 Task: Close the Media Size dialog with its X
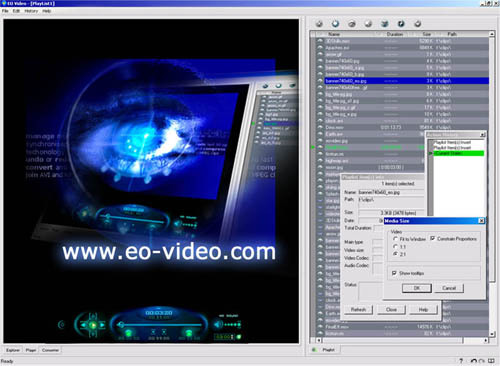[481, 221]
